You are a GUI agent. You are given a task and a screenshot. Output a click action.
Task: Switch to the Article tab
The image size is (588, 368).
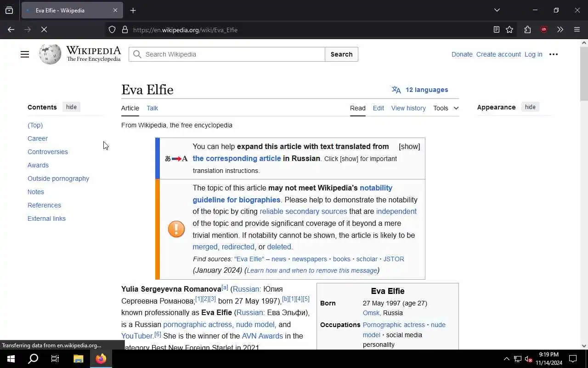(130, 108)
